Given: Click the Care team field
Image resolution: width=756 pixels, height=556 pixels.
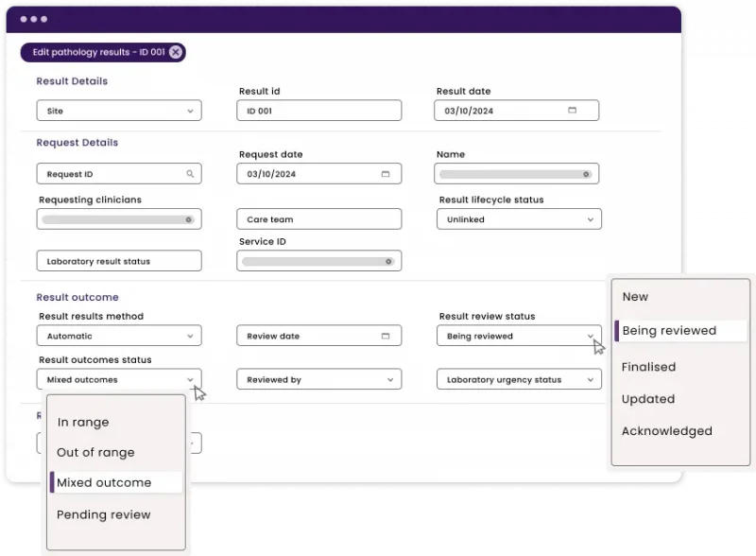Looking at the screenshot, I should click(318, 219).
